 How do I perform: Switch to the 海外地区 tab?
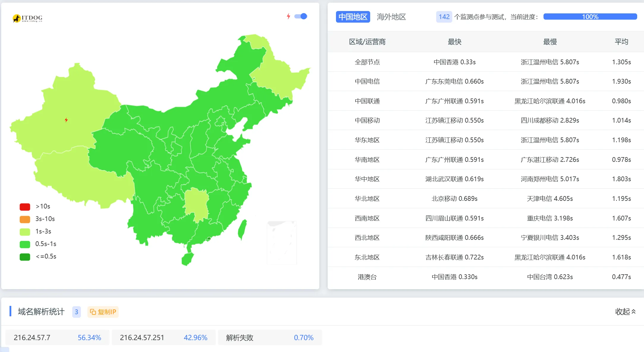point(391,17)
